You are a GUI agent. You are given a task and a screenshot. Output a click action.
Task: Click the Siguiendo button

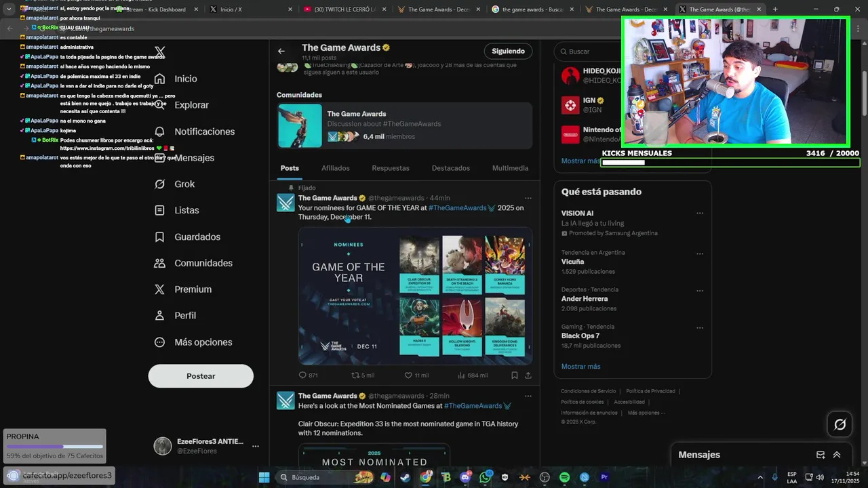(x=508, y=52)
